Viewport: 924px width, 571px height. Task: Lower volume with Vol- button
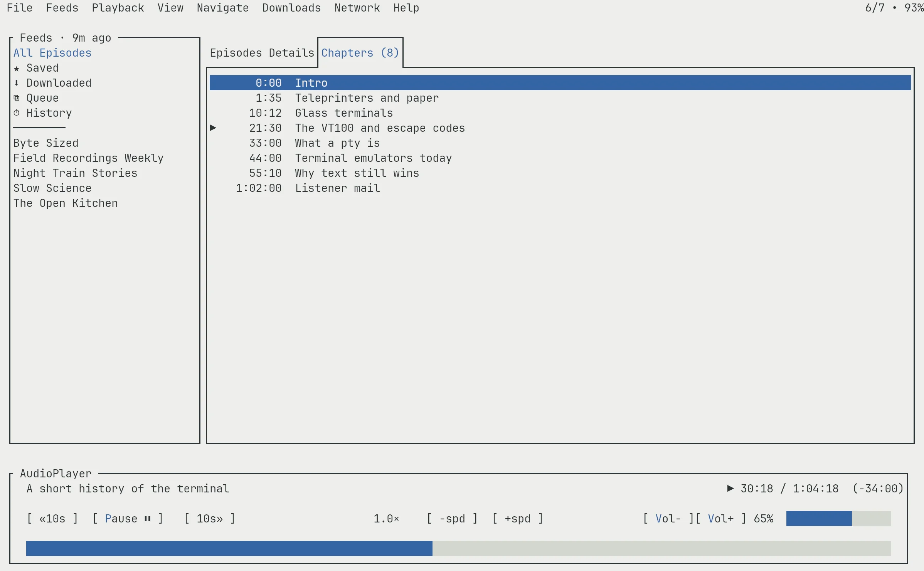coord(668,519)
